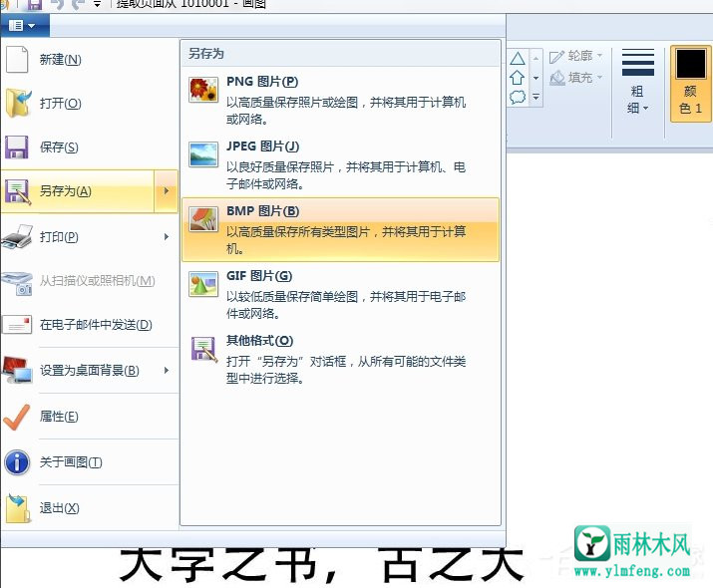Image resolution: width=713 pixels, height=588 pixels.
Task: Choose 打开(O) menu entry
Action: (60, 104)
